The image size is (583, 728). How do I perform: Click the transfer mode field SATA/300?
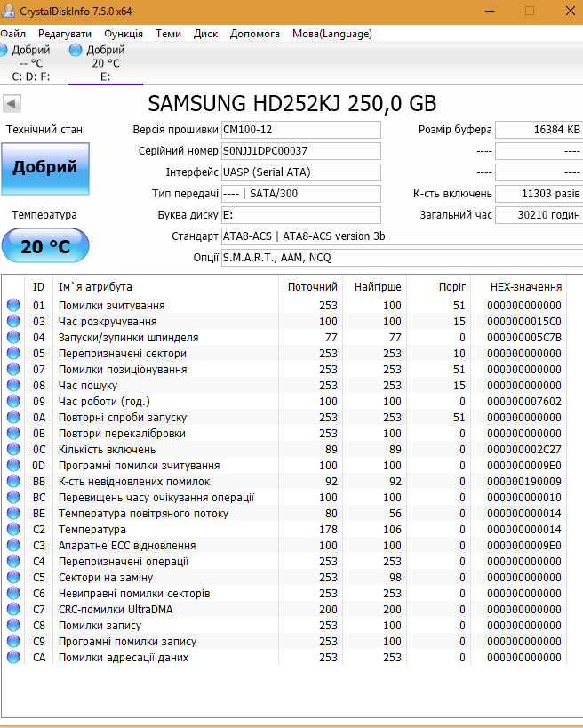300,194
